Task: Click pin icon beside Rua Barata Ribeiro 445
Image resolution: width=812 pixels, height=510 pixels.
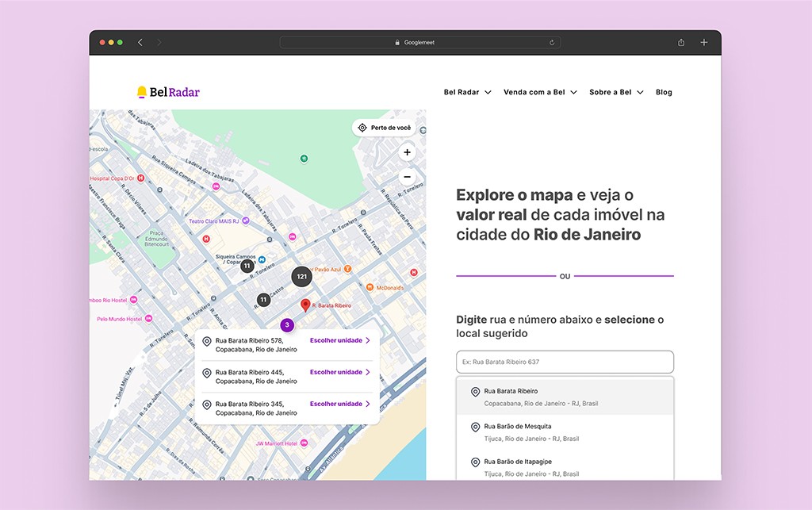Action: pos(207,373)
